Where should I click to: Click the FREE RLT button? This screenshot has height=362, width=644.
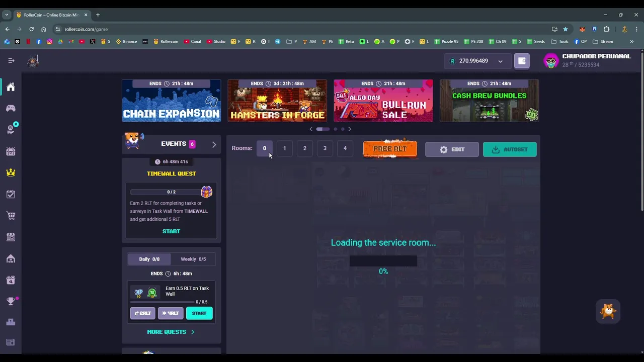[x=390, y=149]
